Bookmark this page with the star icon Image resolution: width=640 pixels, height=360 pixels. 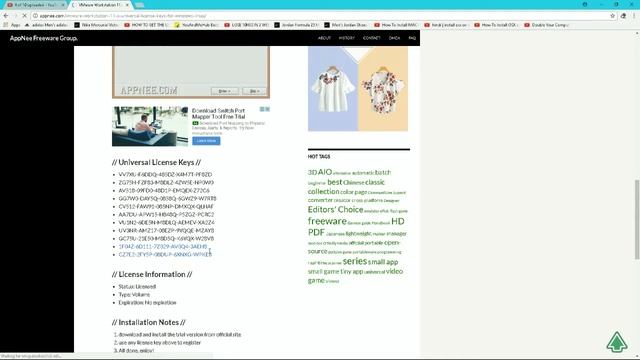click(x=613, y=16)
